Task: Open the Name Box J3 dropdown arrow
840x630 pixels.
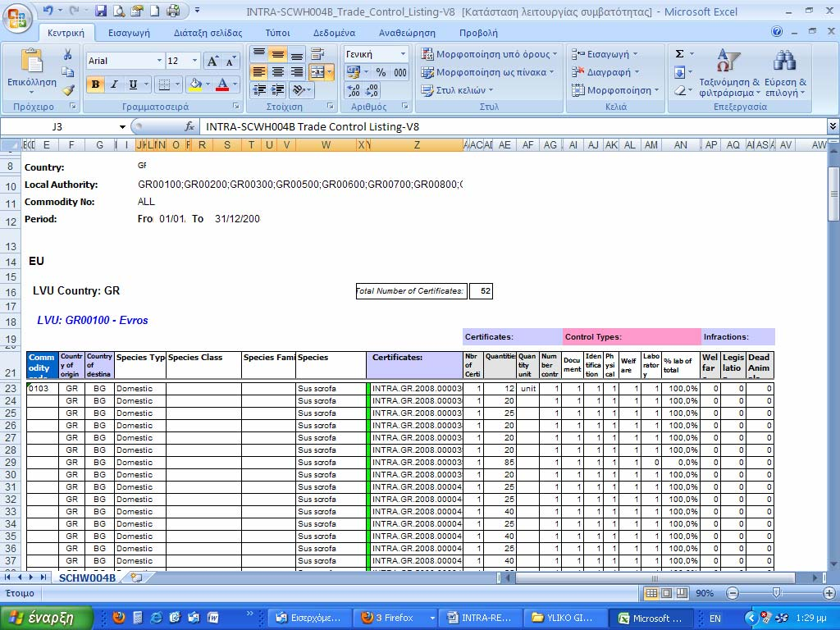Action: pos(123,127)
